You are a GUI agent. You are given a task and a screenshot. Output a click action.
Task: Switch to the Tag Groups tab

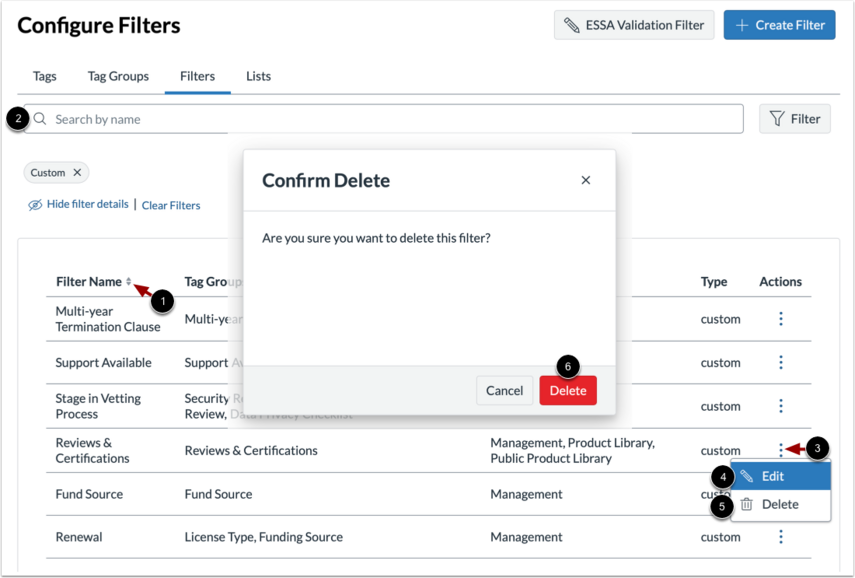pos(118,76)
